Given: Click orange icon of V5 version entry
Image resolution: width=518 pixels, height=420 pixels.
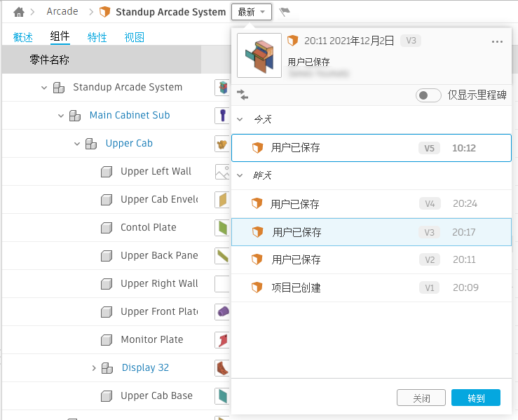Looking at the screenshot, I should (x=257, y=148).
